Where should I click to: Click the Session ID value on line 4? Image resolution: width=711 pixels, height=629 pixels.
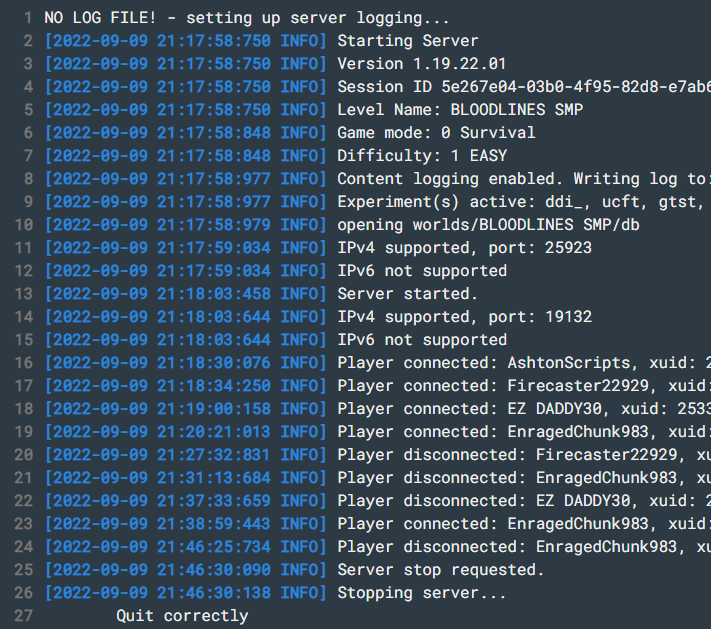[576, 87]
